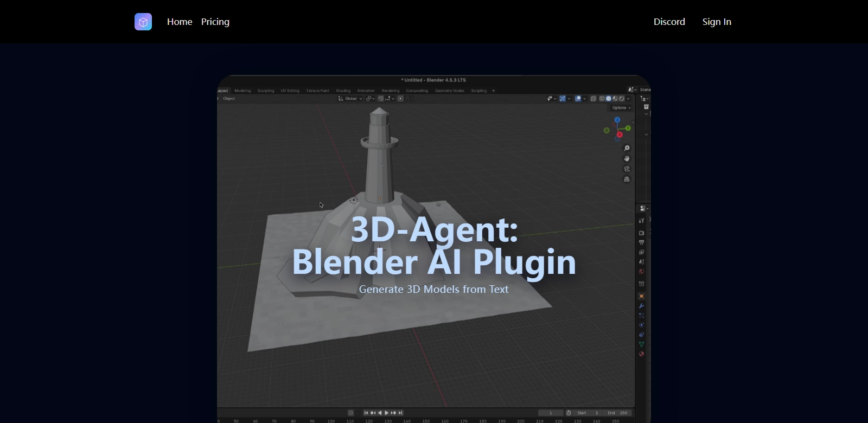Screen dimensions: 868x423
Task: Open the Object menu in the viewport header
Action: [229, 99]
